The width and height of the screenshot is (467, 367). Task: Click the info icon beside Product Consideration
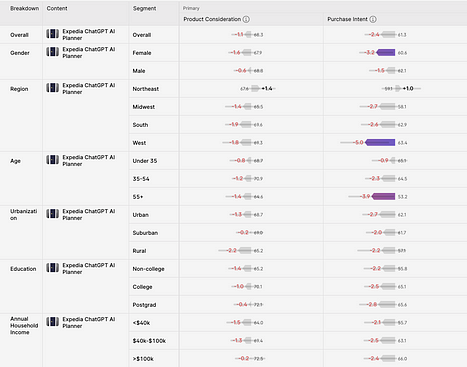click(246, 19)
